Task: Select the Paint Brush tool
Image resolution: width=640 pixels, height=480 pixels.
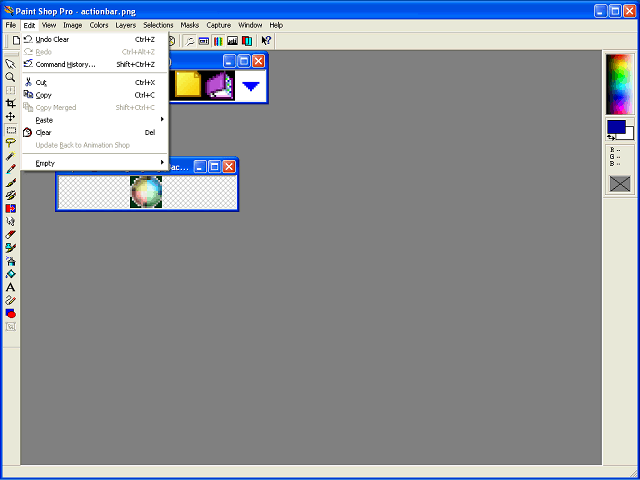Action: (x=11, y=182)
